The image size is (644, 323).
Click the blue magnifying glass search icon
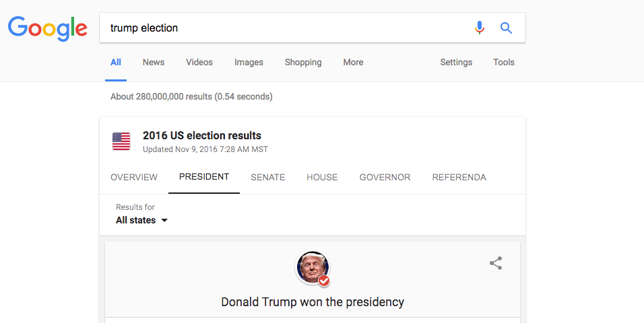click(506, 28)
